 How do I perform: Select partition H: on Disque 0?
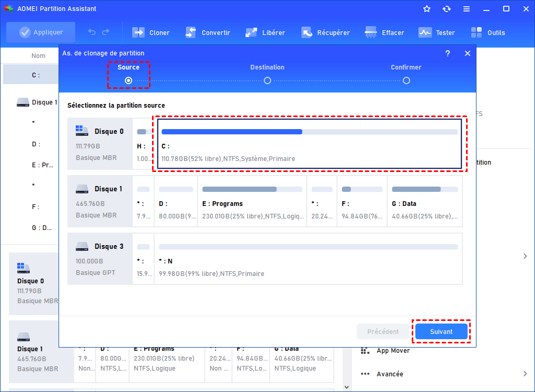click(143, 144)
